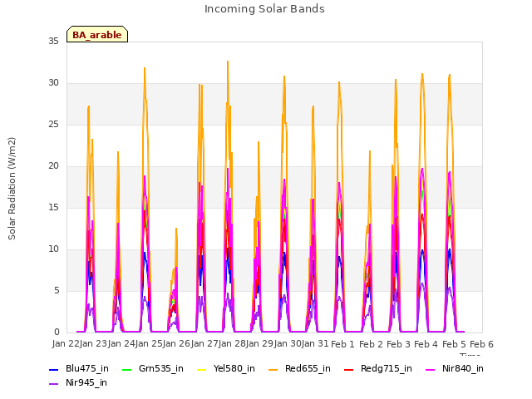Click the 0 y-axis tick label
The width and height of the screenshot is (532, 399).
click(57, 332)
